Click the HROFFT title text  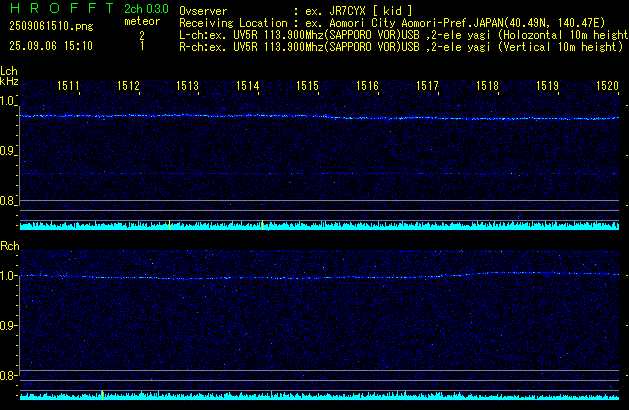[x=62, y=8]
